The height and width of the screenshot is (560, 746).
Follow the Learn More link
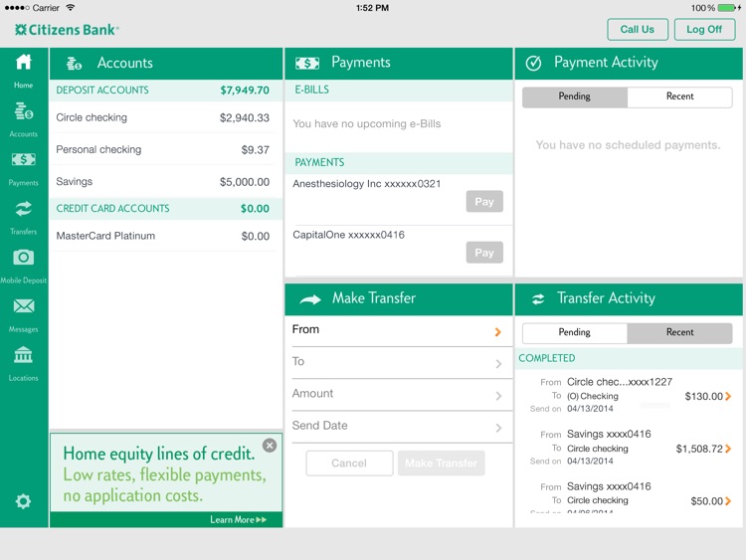(239, 520)
